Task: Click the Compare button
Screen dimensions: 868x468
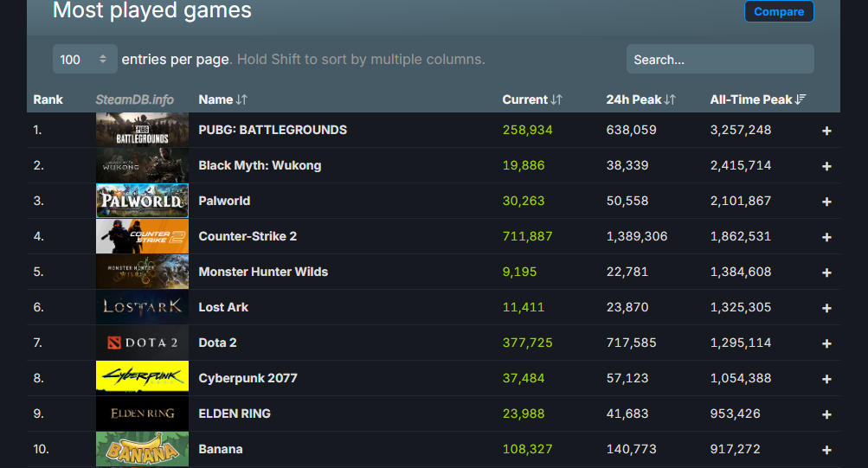Action: (779, 11)
